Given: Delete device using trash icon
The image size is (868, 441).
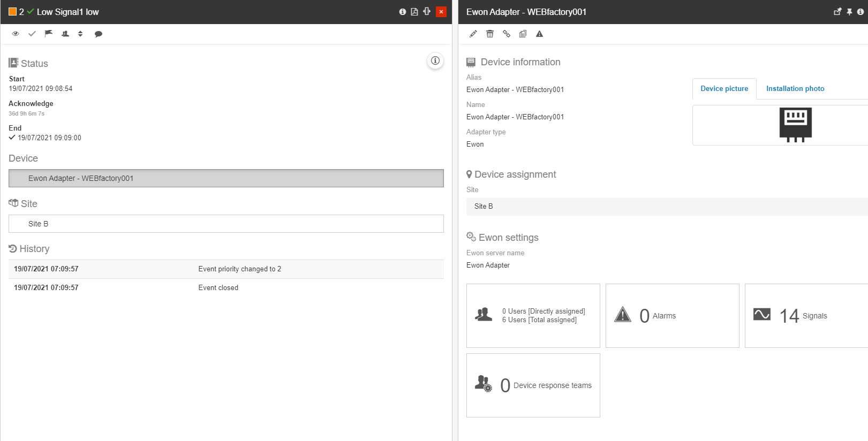Looking at the screenshot, I should pos(490,34).
